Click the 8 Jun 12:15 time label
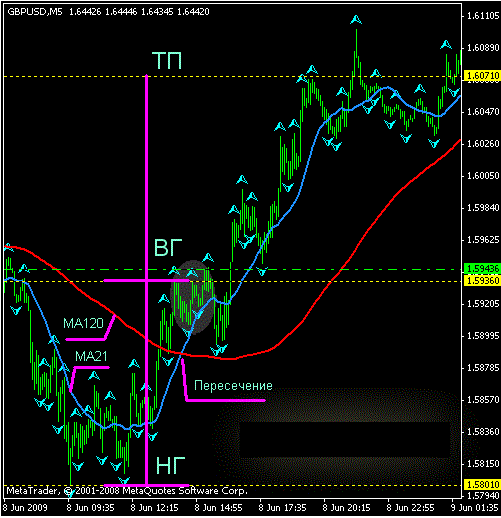 coord(154,508)
